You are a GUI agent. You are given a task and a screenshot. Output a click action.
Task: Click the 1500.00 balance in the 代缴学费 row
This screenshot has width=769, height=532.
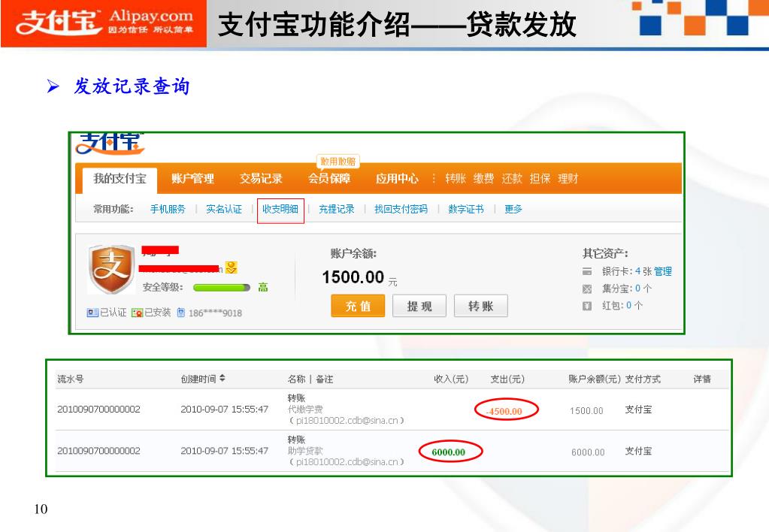[586, 411]
